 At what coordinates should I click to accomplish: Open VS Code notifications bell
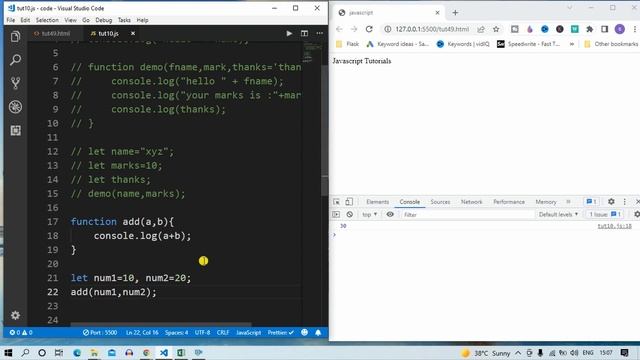coord(318,333)
